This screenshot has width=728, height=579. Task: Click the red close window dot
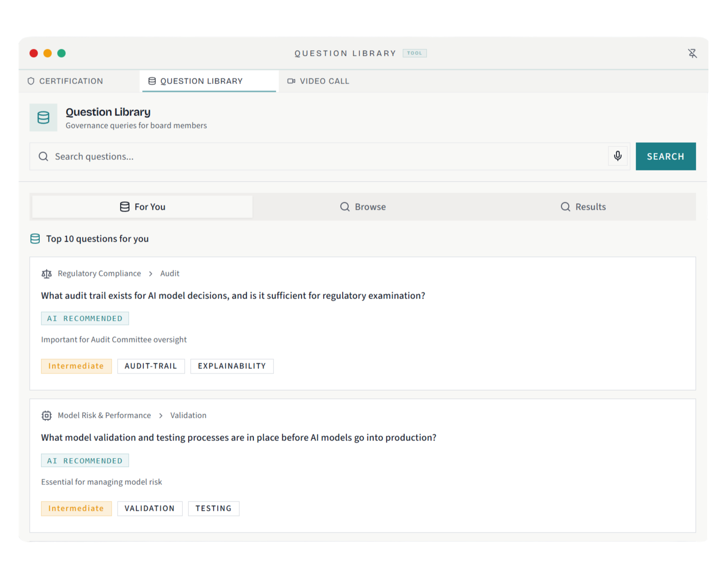click(34, 53)
